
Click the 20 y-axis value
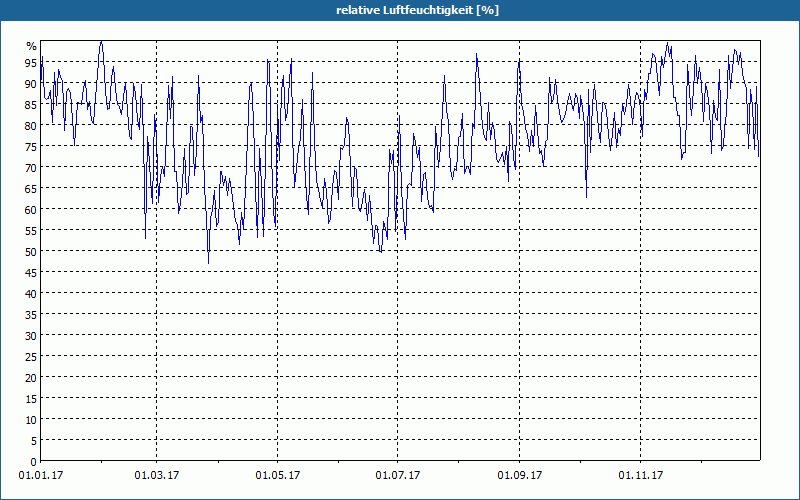click(31, 378)
